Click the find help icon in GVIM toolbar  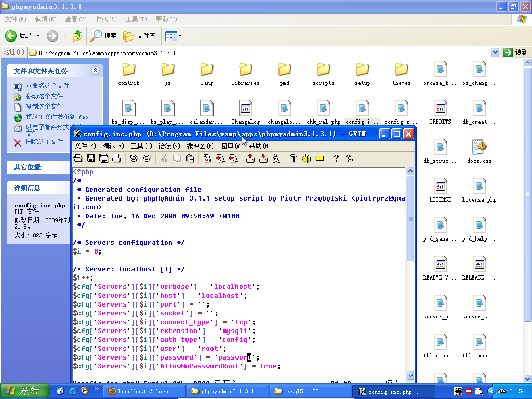(x=350, y=158)
